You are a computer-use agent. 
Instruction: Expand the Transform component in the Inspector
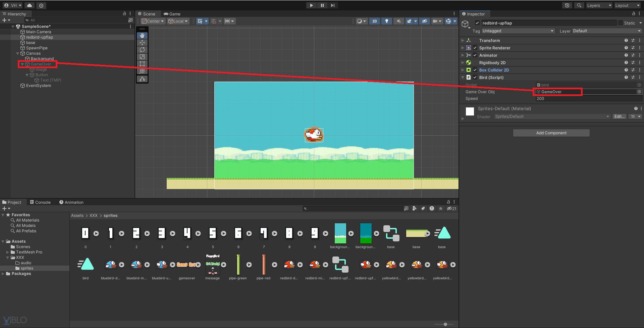(463, 40)
